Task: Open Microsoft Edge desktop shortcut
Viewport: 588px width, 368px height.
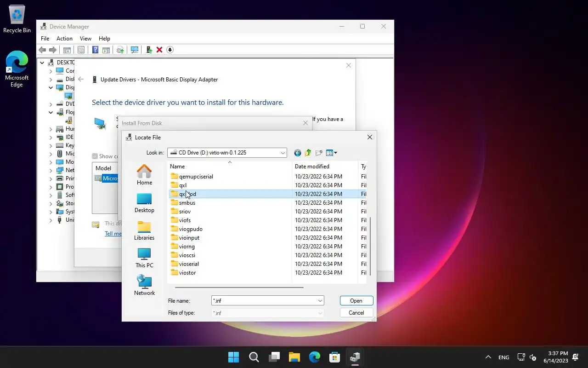Action: coord(17,69)
